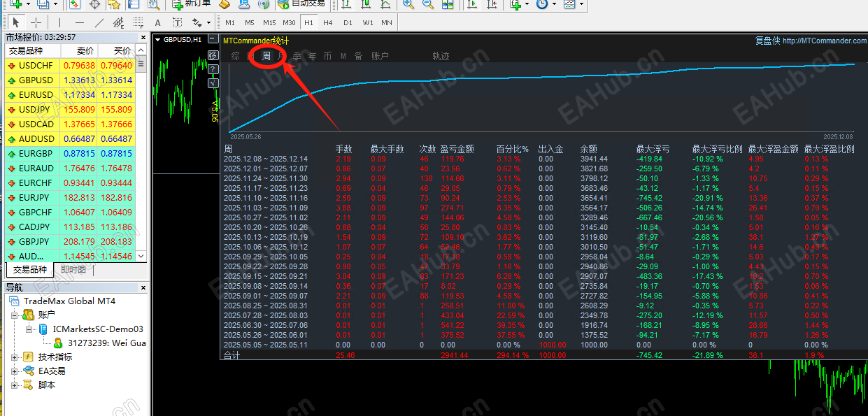Click the 移 button on chart

(x=213, y=55)
